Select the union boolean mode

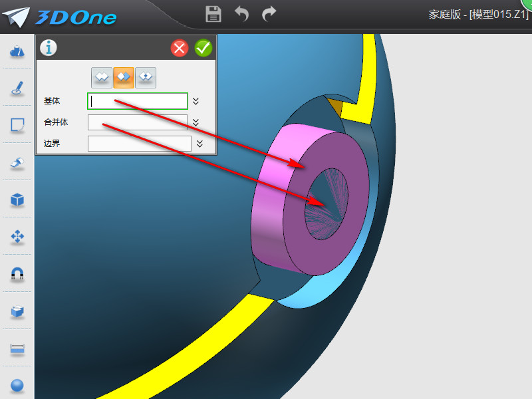click(101, 77)
